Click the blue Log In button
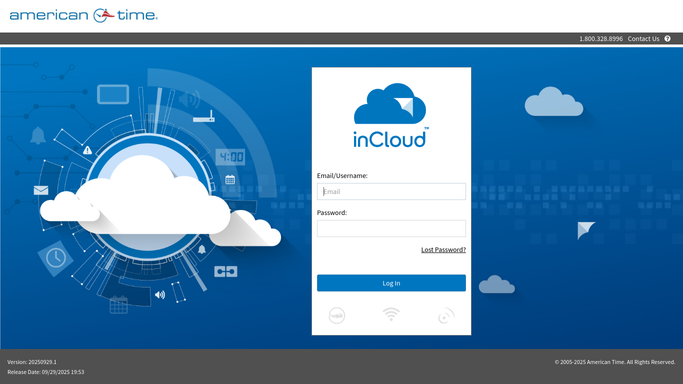Screen dimensions: 683x384 tap(391, 283)
